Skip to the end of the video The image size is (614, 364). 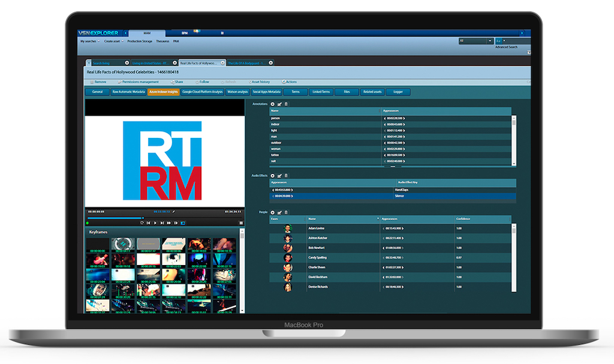162,223
